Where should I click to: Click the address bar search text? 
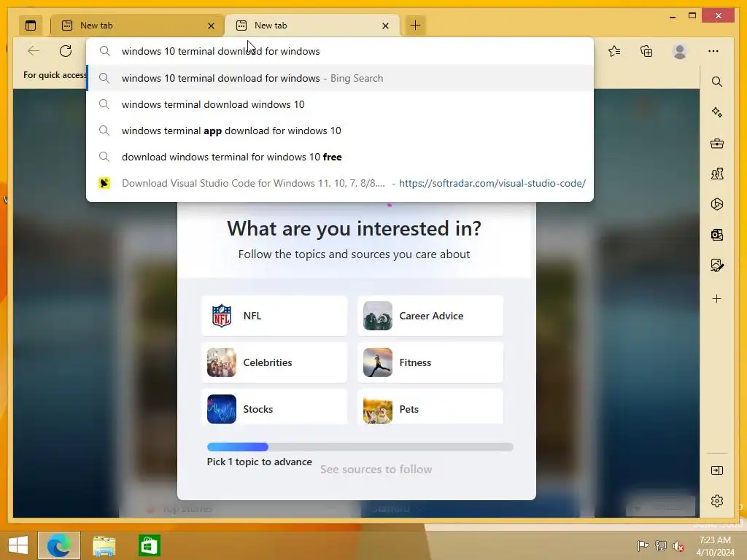coord(220,51)
